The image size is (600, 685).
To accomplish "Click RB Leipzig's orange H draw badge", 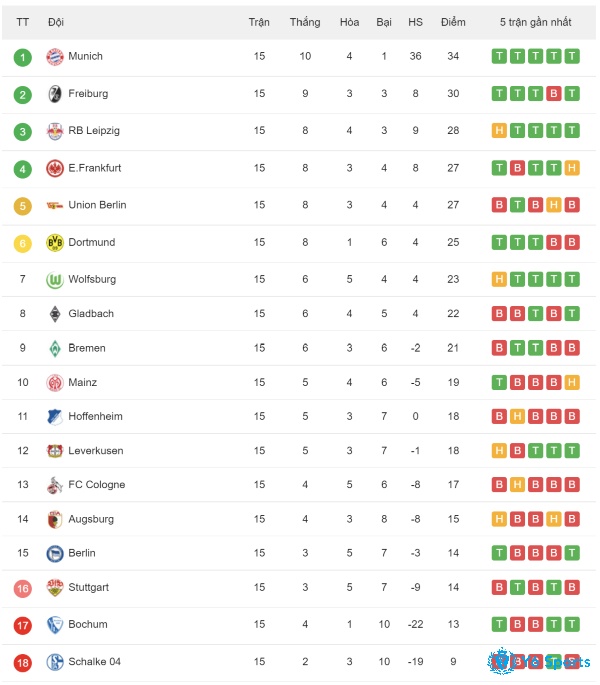I will point(499,131).
